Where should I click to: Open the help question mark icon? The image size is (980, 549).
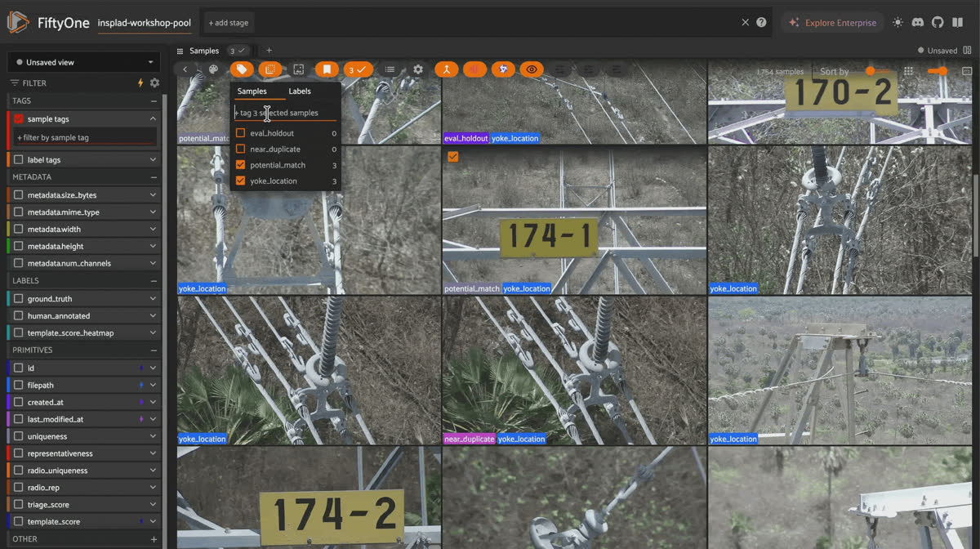point(761,23)
